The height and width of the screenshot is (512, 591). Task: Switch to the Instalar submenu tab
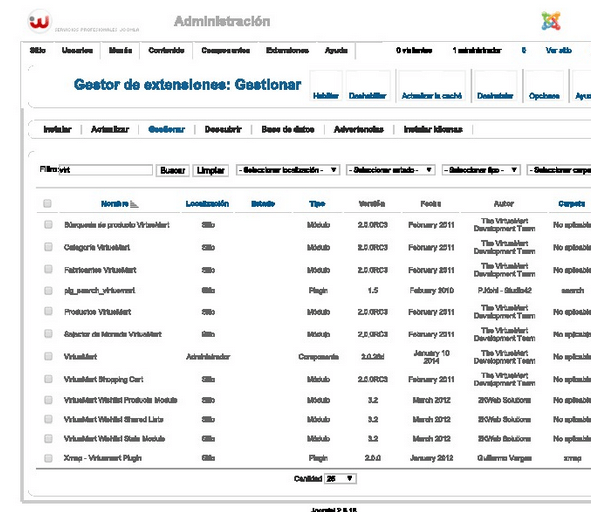click(57, 129)
